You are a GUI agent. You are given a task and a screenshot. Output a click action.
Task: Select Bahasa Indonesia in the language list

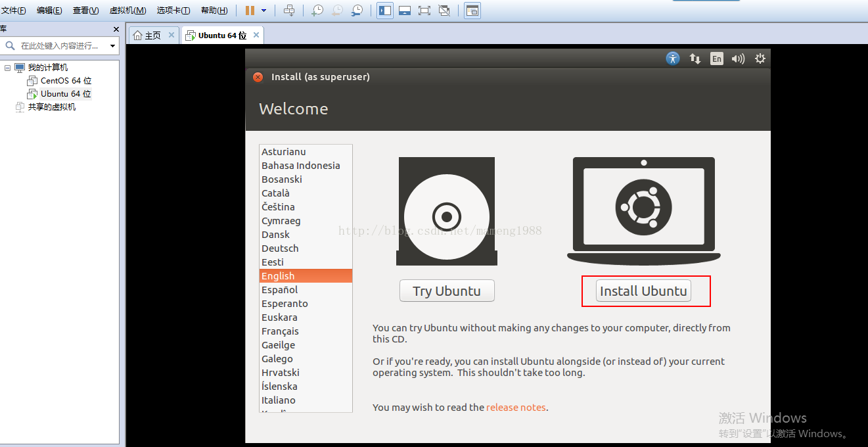306,166
